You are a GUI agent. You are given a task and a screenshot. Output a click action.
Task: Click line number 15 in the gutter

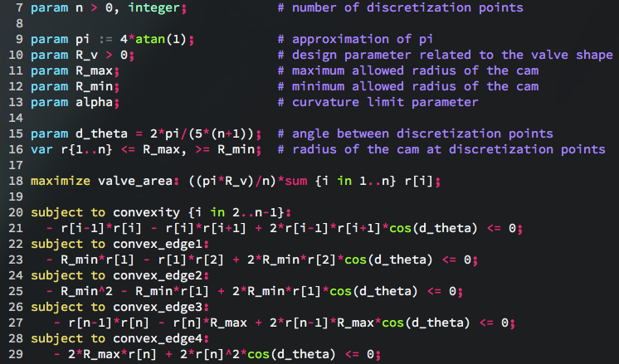[x=16, y=133]
